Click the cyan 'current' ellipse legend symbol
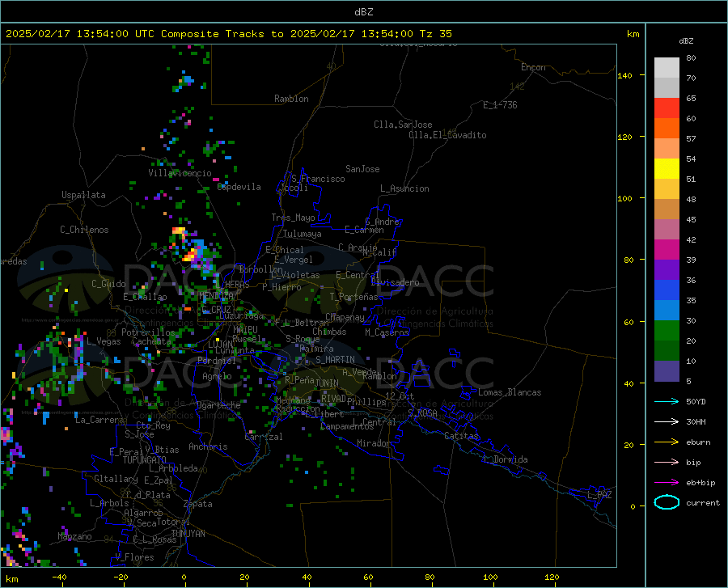 (x=667, y=502)
